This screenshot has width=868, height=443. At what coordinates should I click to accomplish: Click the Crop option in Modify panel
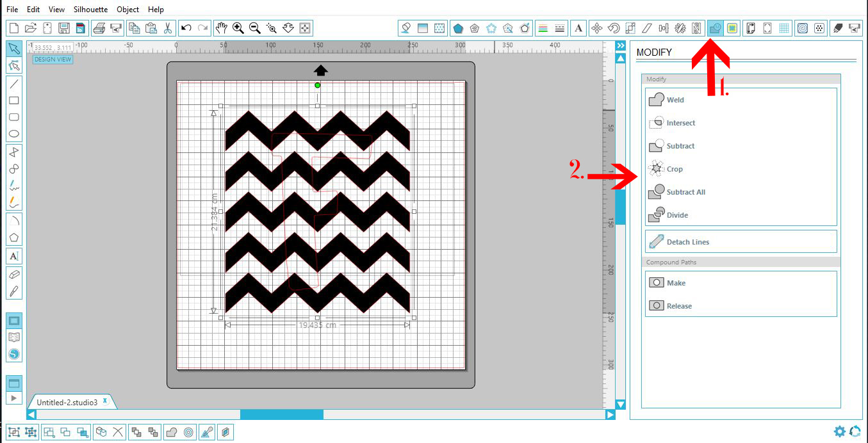(x=671, y=168)
